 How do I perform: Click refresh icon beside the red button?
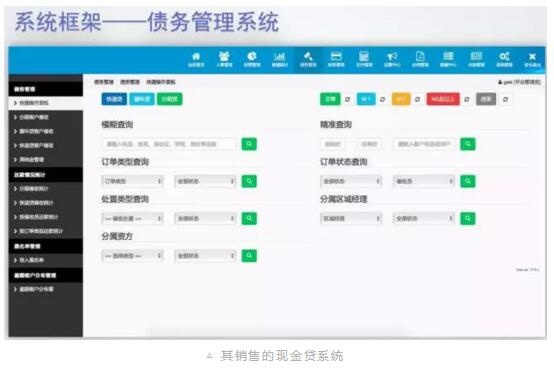pyautogui.click(x=466, y=99)
